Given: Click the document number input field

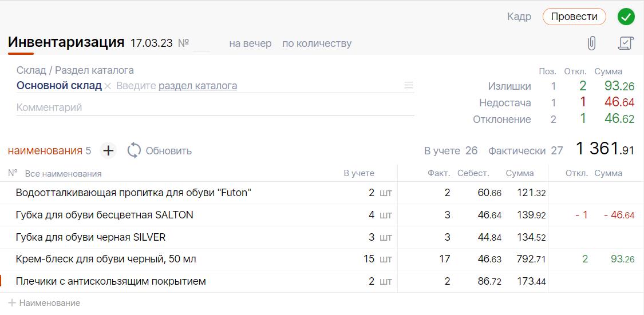Looking at the screenshot, I should tap(202, 44).
